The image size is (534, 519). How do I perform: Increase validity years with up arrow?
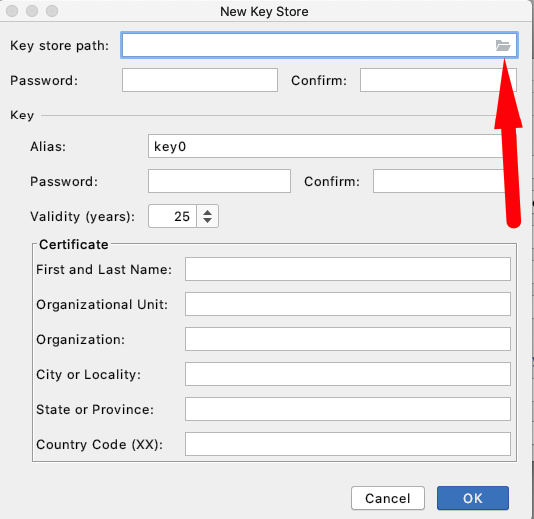pyautogui.click(x=207, y=213)
